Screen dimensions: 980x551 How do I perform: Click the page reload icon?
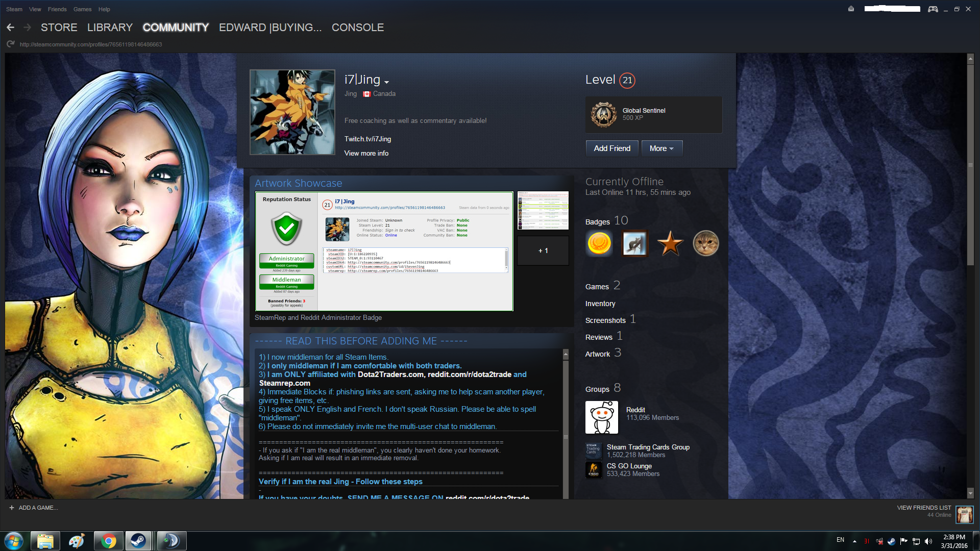tap(10, 44)
